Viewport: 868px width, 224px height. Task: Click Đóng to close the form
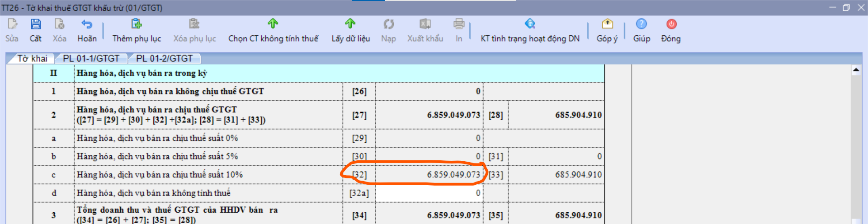pos(671,24)
